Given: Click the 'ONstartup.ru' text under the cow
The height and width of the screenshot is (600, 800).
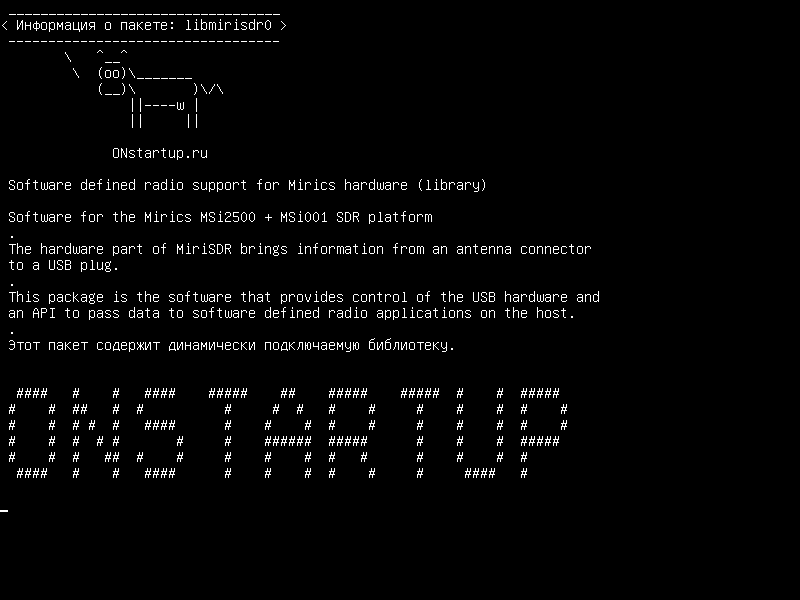Looking at the screenshot, I should click(x=160, y=154).
